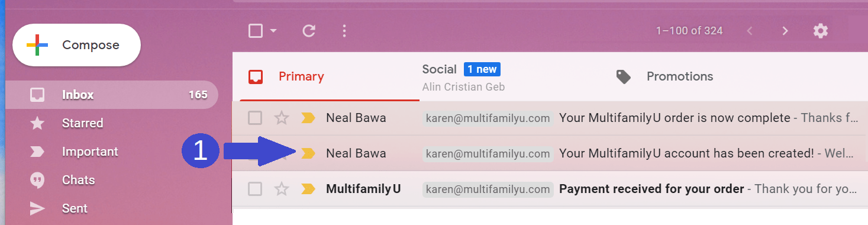Image resolution: width=868 pixels, height=225 pixels.
Task: Click the colorful plus icon in Compose
Action: tap(37, 45)
